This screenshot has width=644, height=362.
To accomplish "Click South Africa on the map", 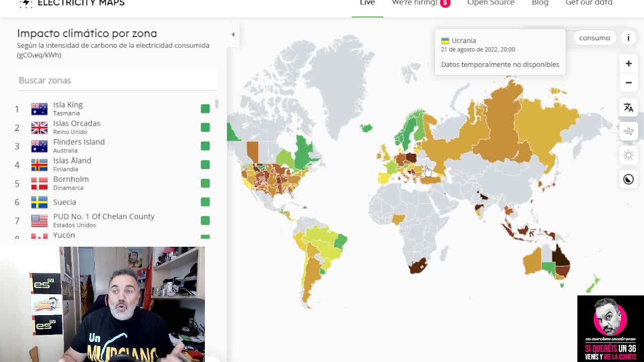I will tap(418, 265).
